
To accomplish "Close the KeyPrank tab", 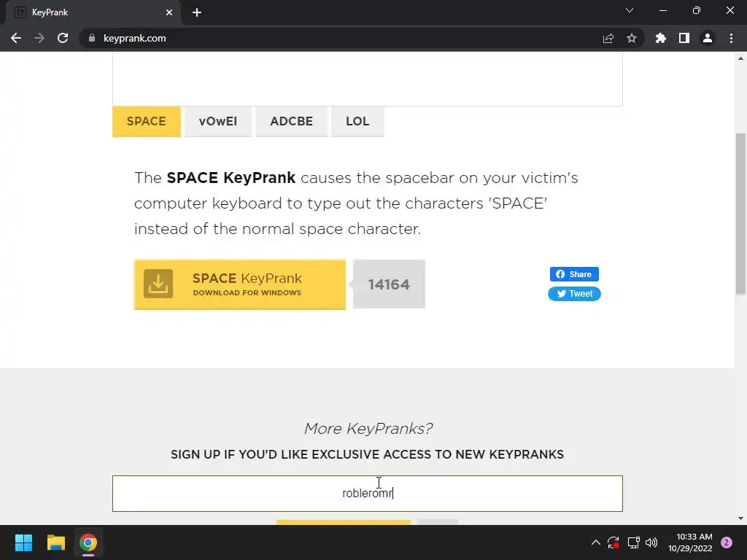I will tap(169, 12).
